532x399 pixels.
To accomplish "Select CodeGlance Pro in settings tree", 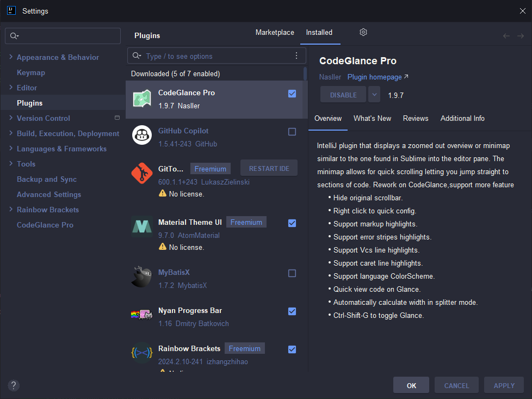I will (45, 225).
